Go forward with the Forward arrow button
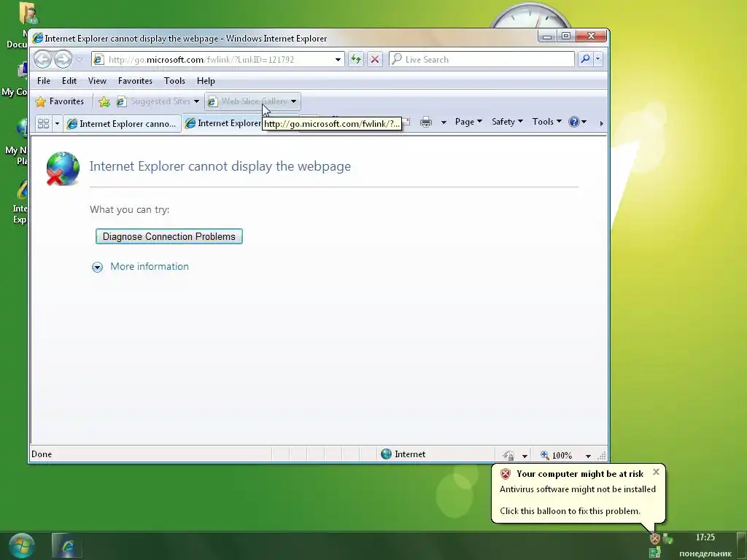This screenshot has width=747, height=560. pos(63,59)
